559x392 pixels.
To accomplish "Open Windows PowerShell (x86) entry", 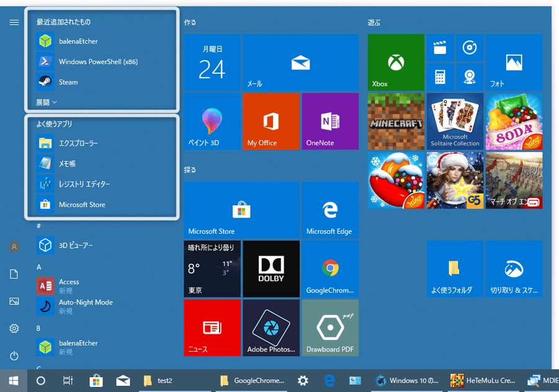I will click(102, 61).
